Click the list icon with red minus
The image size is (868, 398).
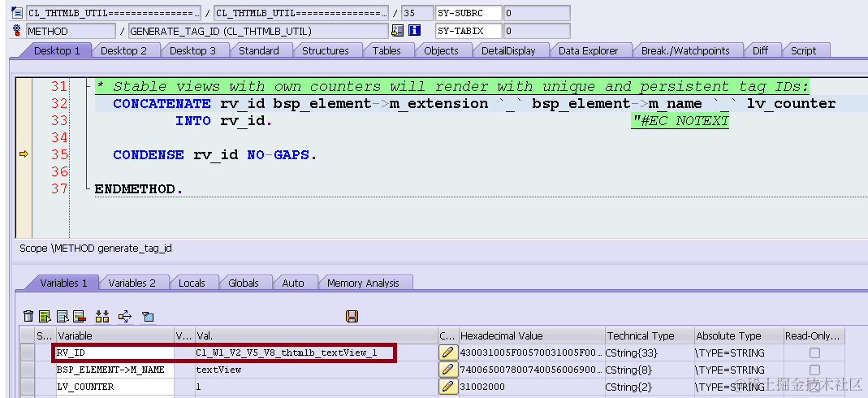79,316
